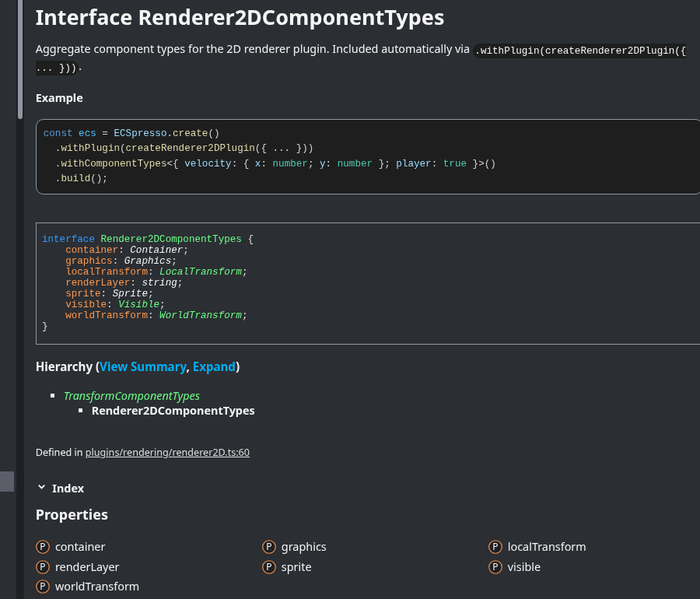The image size is (700, 599).
Task: Click the property icon beside visible
Action: 495,567
